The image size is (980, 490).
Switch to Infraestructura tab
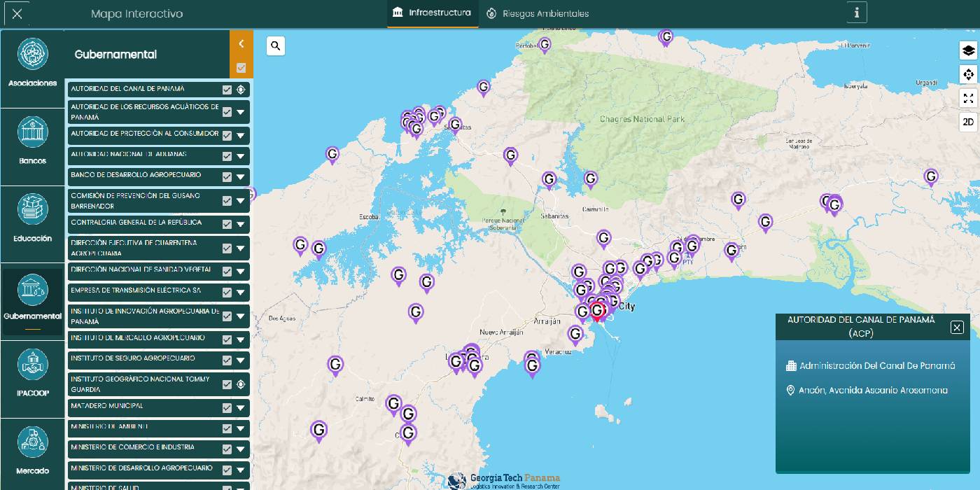(432, 13)
